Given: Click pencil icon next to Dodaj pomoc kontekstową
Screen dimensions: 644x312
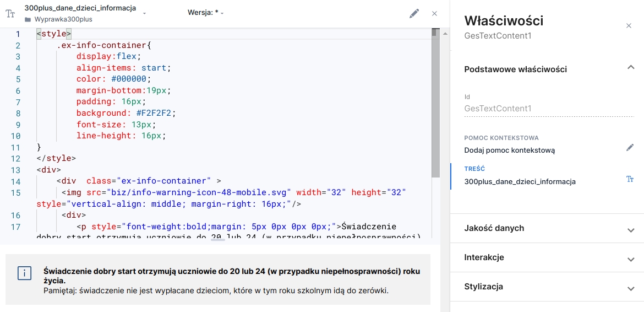Looking at the screenshot, I should 630,148.
